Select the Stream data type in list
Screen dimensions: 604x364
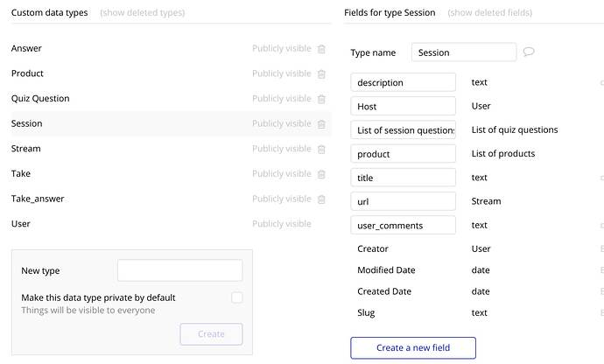25,149
